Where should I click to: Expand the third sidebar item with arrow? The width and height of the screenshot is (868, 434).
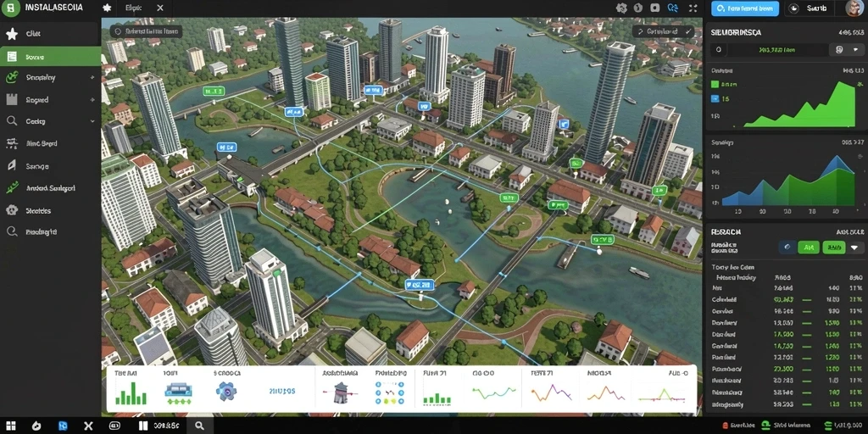(92, 78)
